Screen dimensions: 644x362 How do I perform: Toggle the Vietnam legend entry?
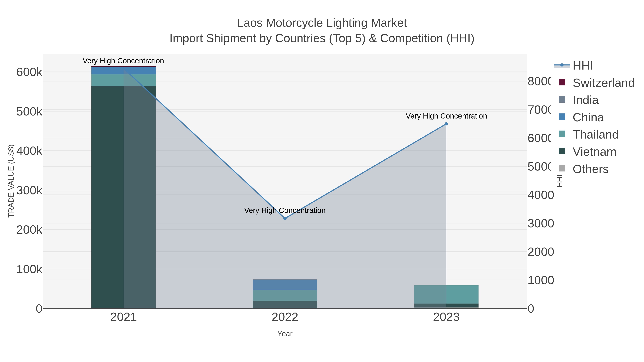tap(587, 152)
